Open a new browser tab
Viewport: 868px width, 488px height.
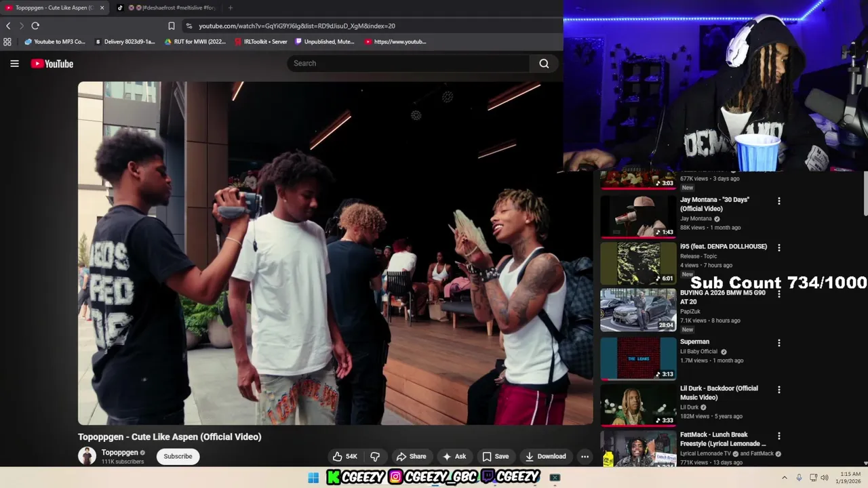(231, 7)
